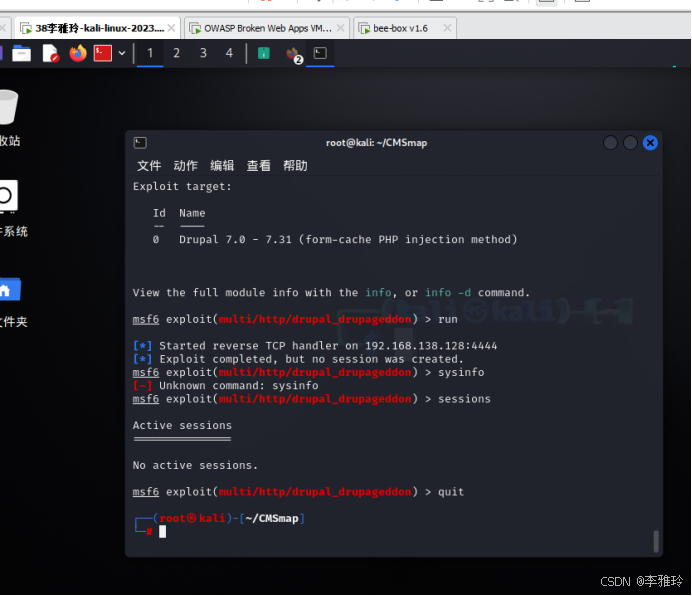Open the 文件 menu in terminal
This screenshot has width=692, height=596.
tap(149, 166)
